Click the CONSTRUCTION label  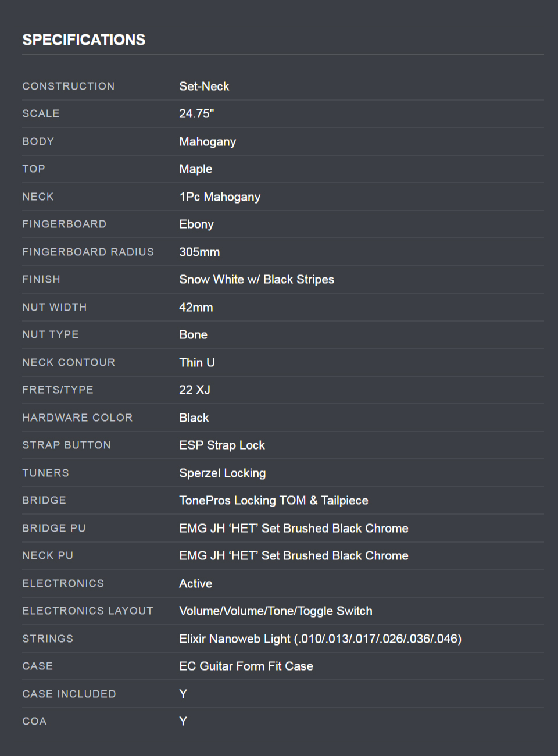click(69, 86)
